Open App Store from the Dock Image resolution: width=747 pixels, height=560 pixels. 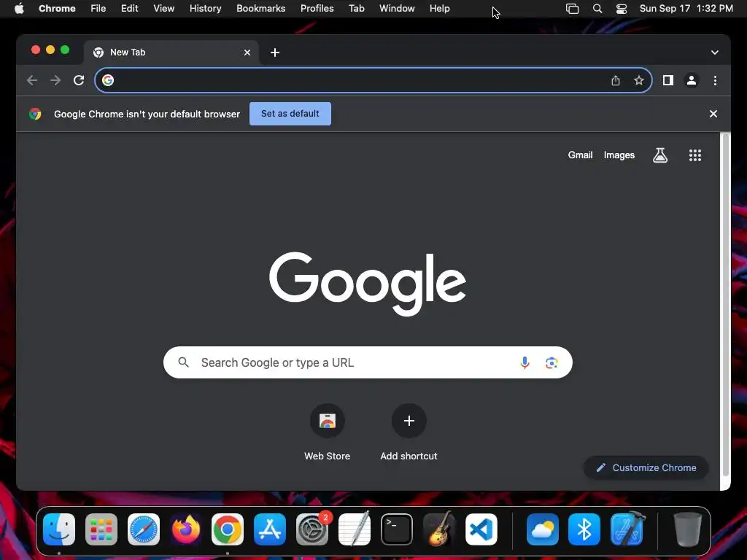click(x=270, y=529)
